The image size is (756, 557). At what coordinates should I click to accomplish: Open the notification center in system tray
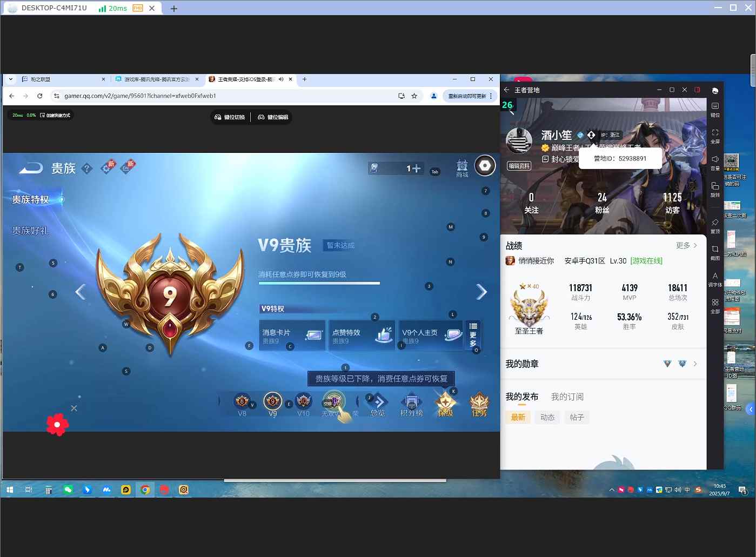coord(742,490)
